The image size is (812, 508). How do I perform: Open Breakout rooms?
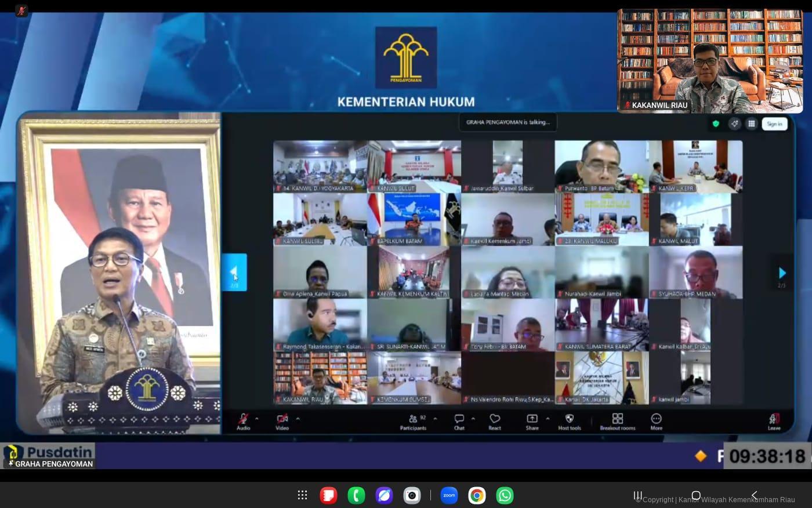click(x=617, y=421)
